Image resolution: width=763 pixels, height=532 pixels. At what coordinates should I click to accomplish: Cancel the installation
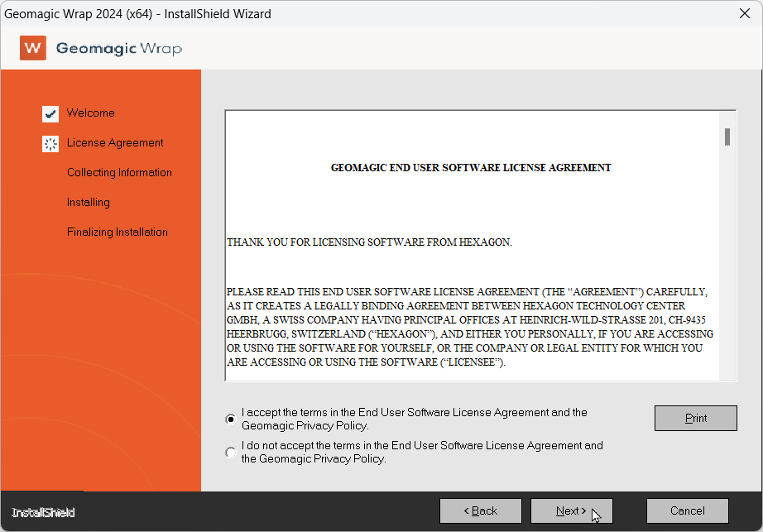tap(687, 510)
